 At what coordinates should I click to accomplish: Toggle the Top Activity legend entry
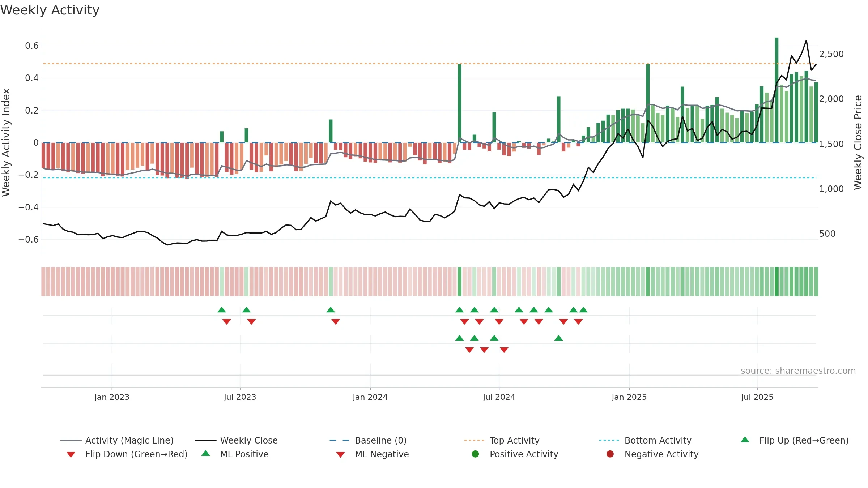502,440
